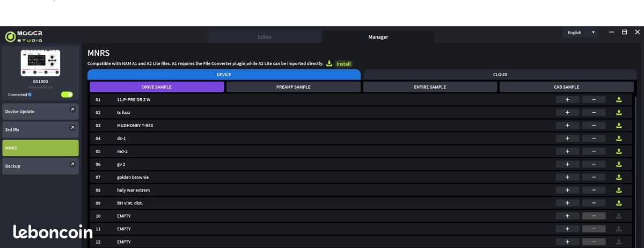Toggle the GS1000 connection switch
This screenshot has width=644, height=248.
point(67,94)
